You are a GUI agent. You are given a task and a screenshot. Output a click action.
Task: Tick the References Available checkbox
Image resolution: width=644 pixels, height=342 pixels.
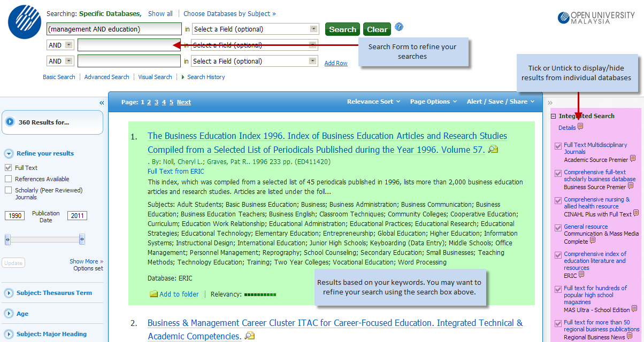point(8,179)
